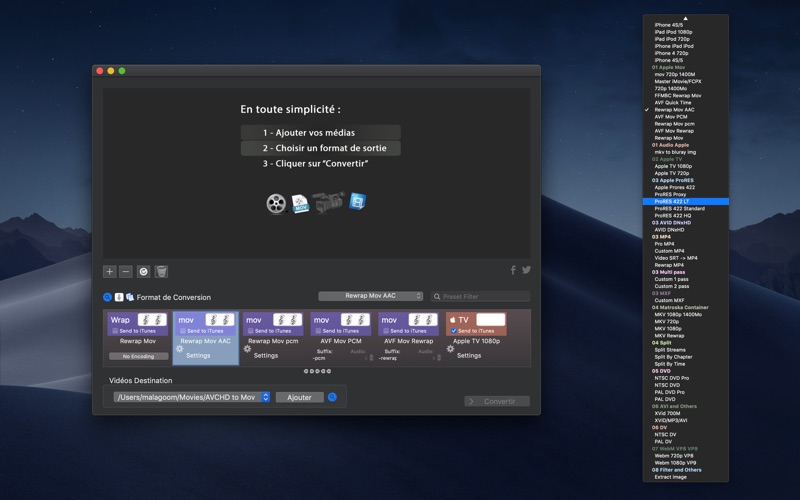
Task: Choose mkv to bluray img from preset menu
Action: pyautogui.click(x=685, y=152)
